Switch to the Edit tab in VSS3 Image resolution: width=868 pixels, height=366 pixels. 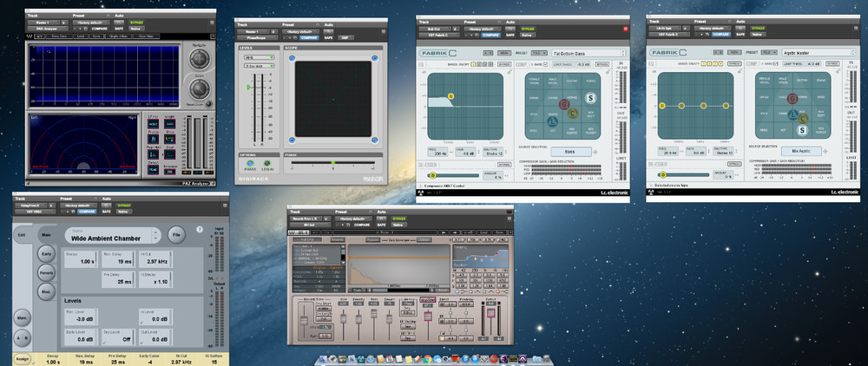click(x=22, y=234)
